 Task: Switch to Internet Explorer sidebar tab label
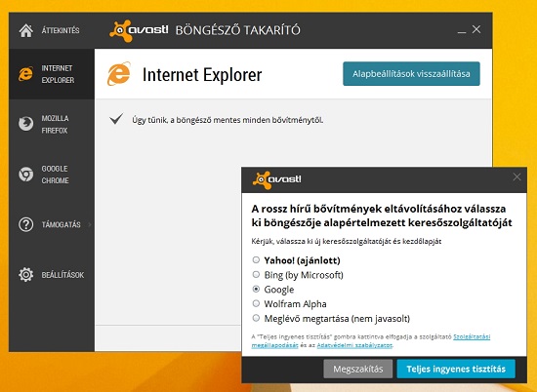pos(58,74)
